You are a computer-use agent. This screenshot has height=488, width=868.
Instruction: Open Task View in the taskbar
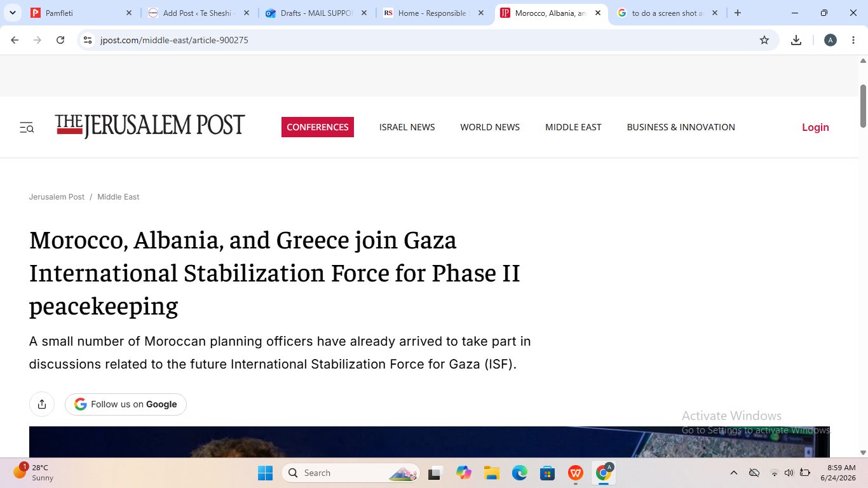coord(435,473)
